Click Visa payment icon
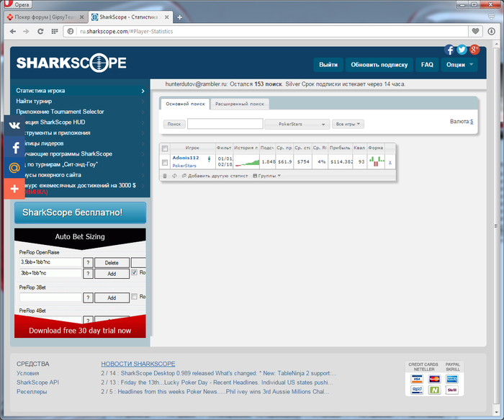This screenshot has width=504, height=420. coord(417,379)
